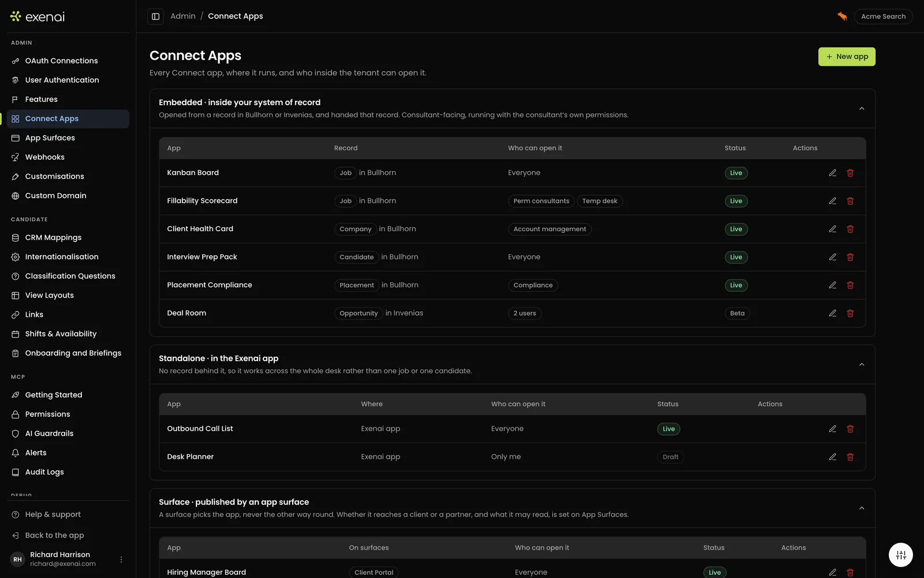Select the Placement Compliance app name
Screen dimensions: 924x578
(x=210, y=285)
